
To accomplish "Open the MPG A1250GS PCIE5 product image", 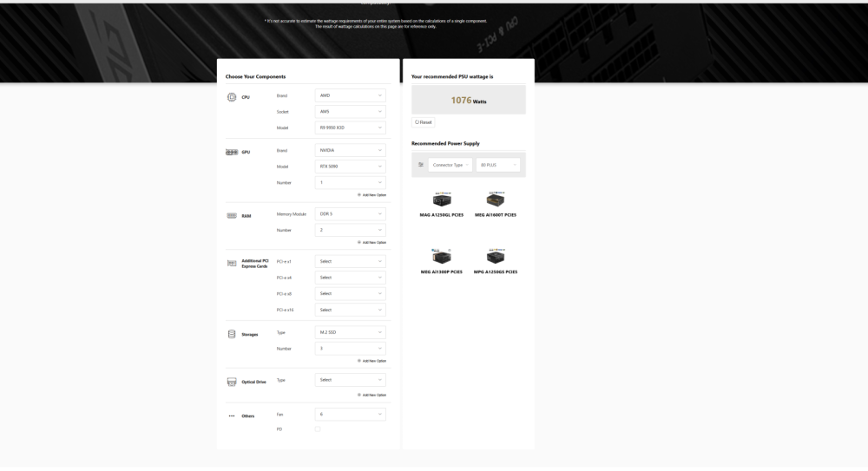I will click(x=496, y=256).
